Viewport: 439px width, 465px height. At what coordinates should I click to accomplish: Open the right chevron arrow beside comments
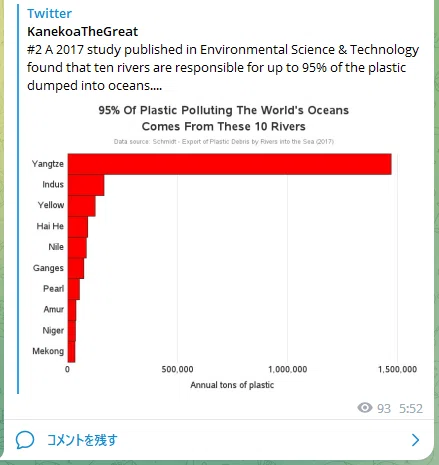[x=415, y=440]
